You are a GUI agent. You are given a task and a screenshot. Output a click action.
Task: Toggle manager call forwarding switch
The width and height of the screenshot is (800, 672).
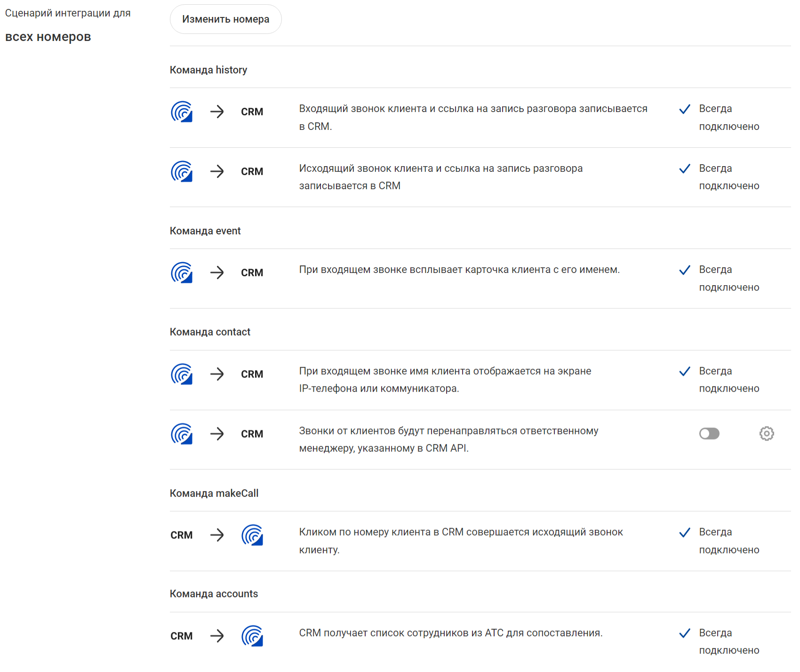coord(709,433)
